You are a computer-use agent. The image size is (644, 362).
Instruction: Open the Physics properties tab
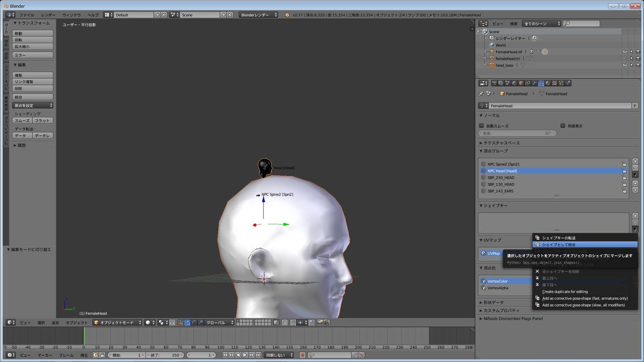(x=568, y=83)
